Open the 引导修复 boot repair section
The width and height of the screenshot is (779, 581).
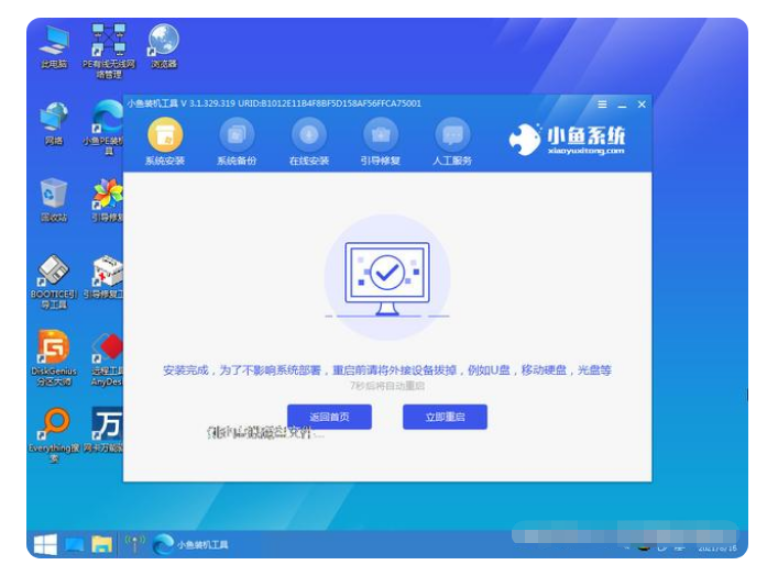(380, 139)
